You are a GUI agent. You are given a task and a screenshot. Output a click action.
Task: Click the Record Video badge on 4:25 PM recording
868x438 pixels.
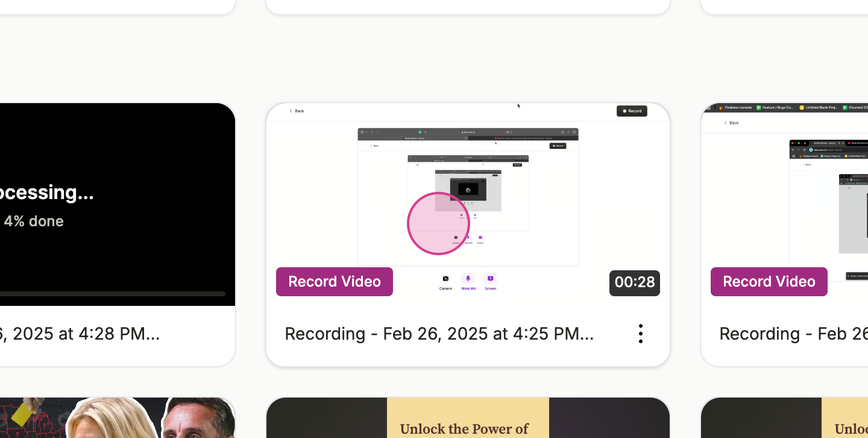click(x=335, y=282)
